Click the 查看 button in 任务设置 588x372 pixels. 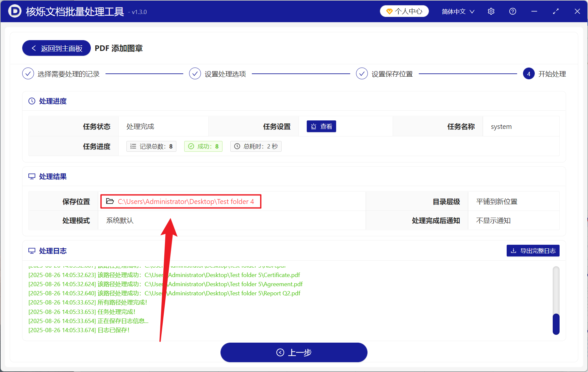tap(321, 126)
